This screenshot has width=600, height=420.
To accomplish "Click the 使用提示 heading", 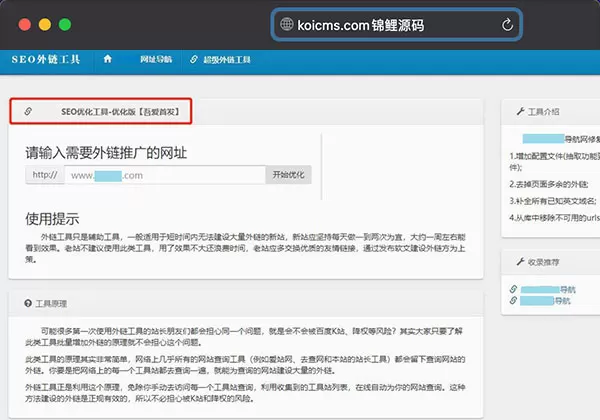I will pyautogui.click(x=52, y=219).
